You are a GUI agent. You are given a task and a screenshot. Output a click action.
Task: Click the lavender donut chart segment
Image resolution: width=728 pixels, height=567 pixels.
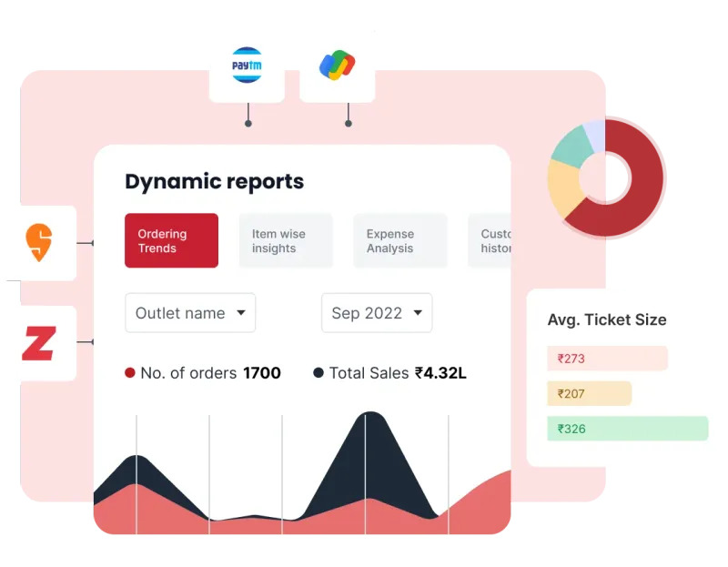594,134
